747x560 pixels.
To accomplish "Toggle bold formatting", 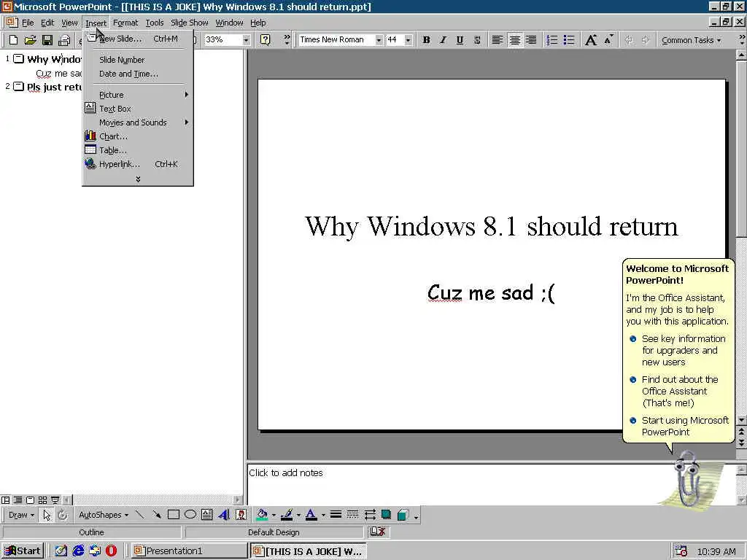I will pos(426,40).
